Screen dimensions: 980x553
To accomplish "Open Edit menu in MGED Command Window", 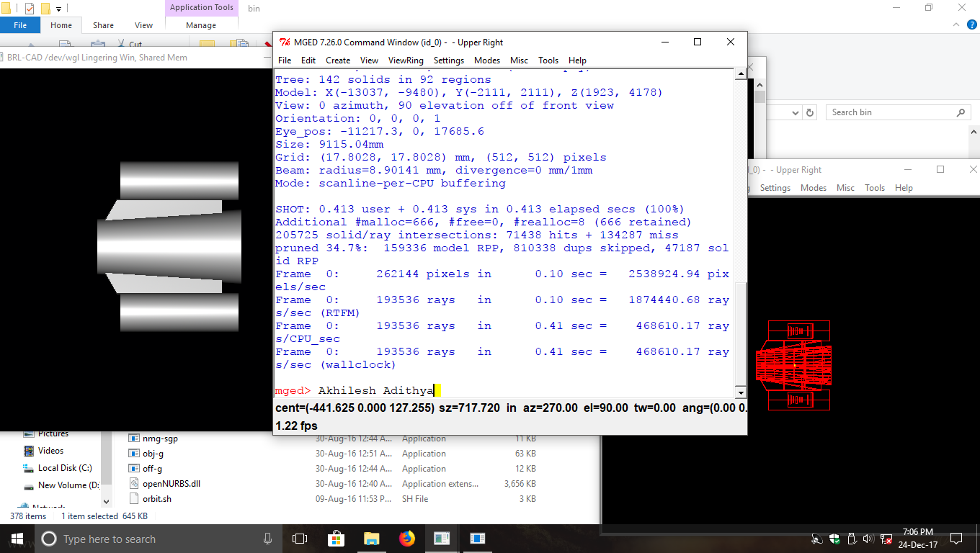I will (308, 60).
